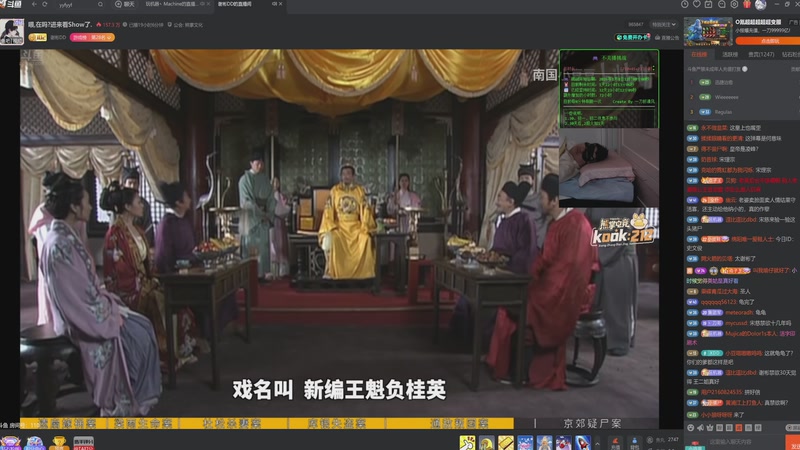Click the megaphone icon in chat toolbar

coord(700,428)
